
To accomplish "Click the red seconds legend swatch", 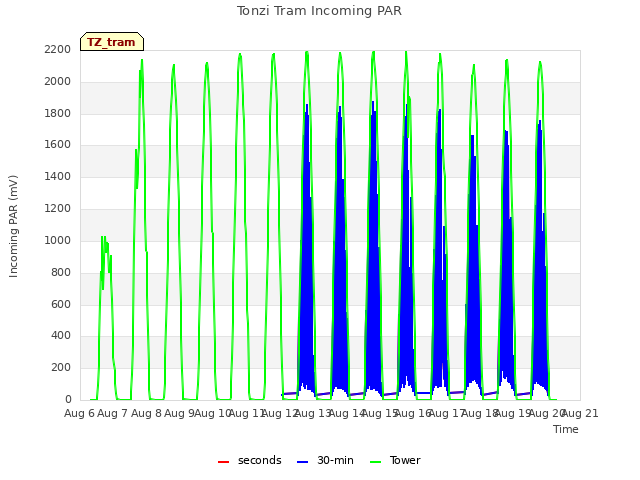I will 223,462.
